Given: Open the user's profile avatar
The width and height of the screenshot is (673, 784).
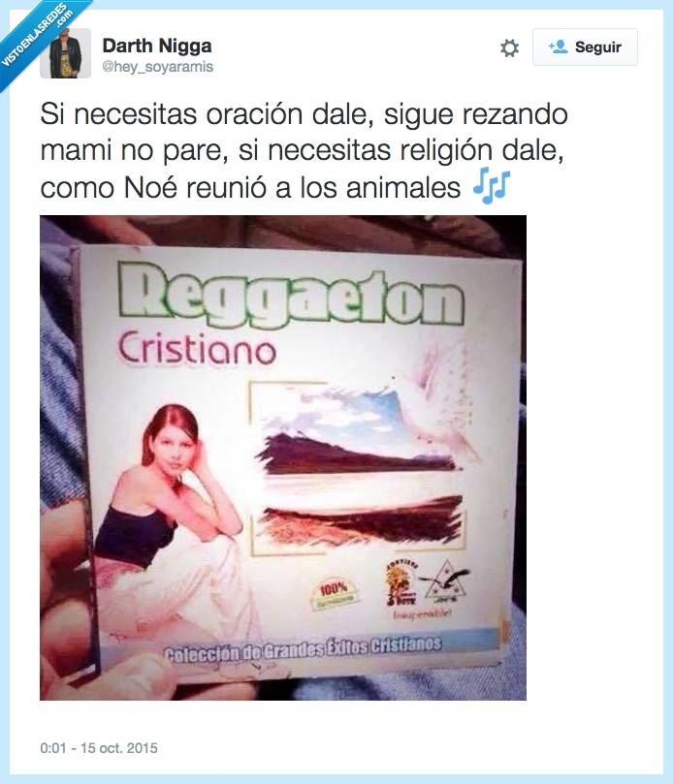Looking at the screenshot, I should [x=66, y=53].
